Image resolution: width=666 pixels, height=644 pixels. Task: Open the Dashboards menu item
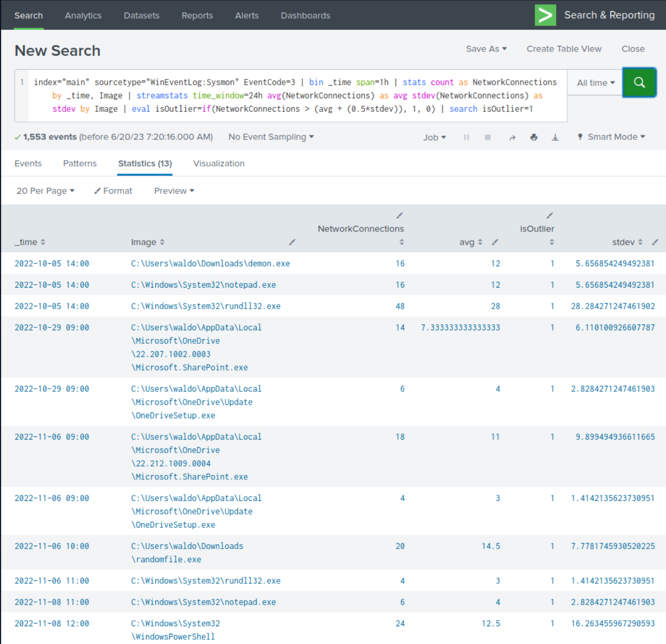coord(305,15)
